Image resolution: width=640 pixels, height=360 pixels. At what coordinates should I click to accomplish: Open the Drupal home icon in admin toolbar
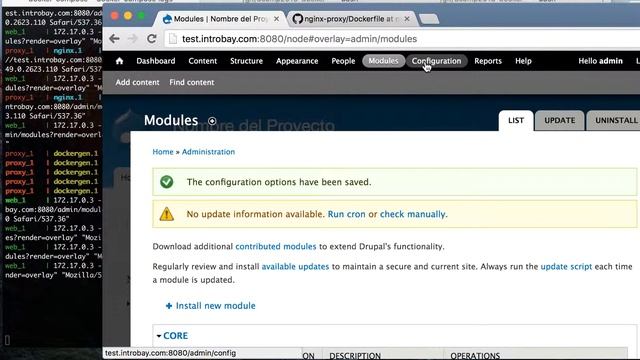click(x=119, y=61)
